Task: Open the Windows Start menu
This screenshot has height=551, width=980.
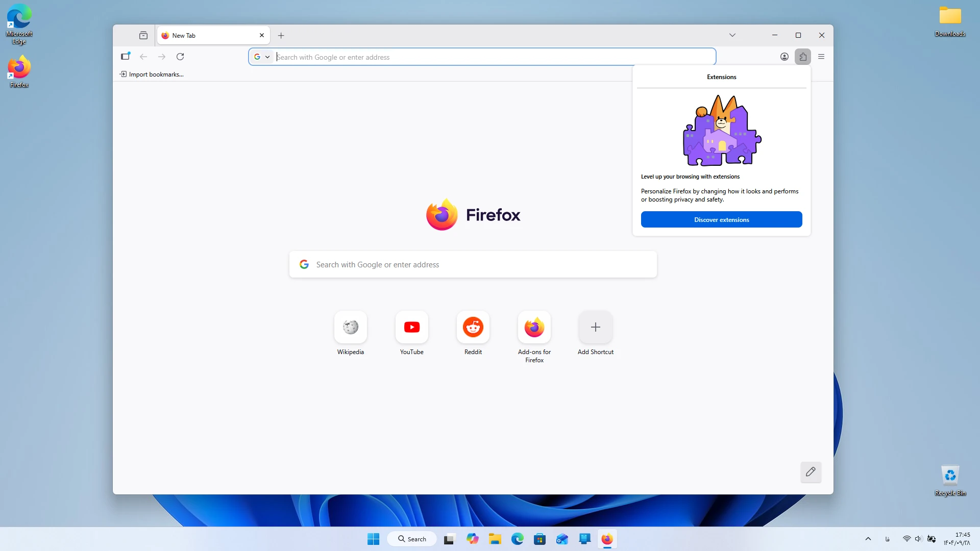Action: (x=373, y=539)
